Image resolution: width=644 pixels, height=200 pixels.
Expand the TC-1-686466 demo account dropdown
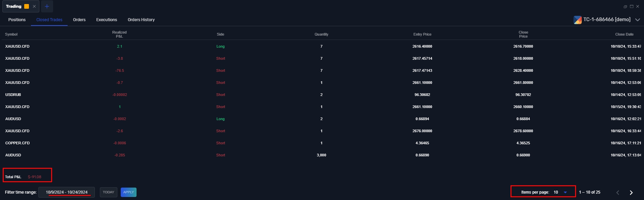[x=637, y=20]
